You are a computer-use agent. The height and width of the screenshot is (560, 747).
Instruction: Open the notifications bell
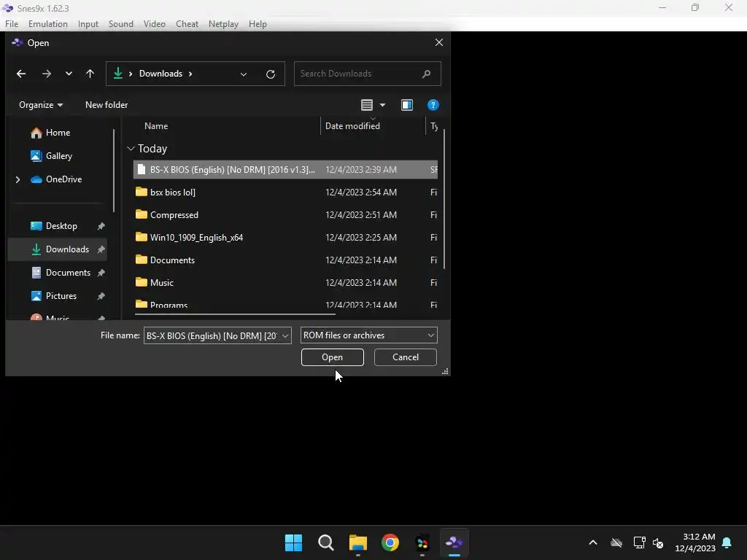(727, 542)
